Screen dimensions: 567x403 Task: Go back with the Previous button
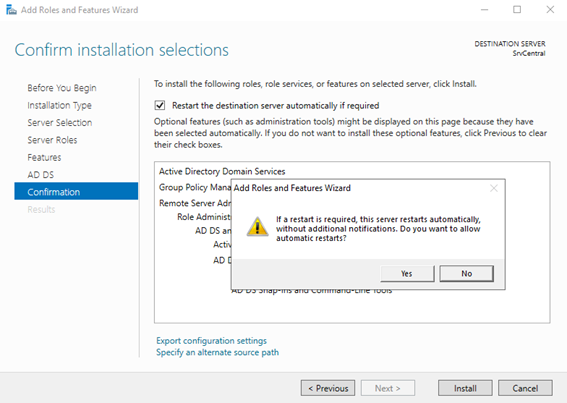(x=328, y=388)
